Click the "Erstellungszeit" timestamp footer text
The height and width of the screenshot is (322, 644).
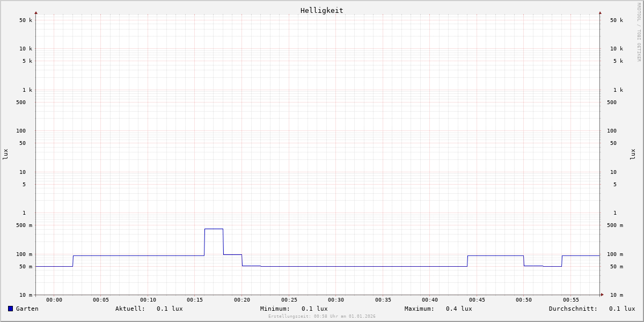pos(322,317)
